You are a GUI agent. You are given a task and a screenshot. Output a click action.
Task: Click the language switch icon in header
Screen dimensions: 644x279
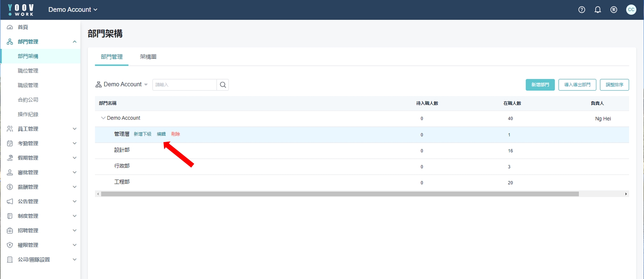(614, 10)
